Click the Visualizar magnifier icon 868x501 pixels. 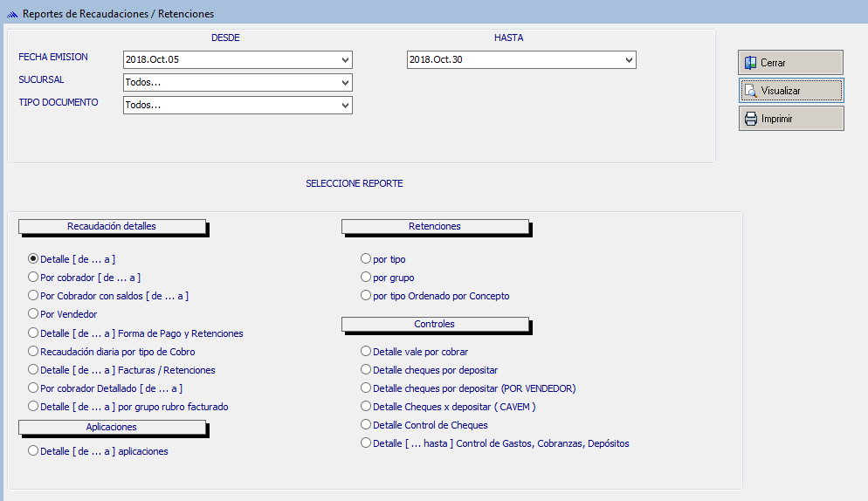pyautogui.click(x=750, y=91)
